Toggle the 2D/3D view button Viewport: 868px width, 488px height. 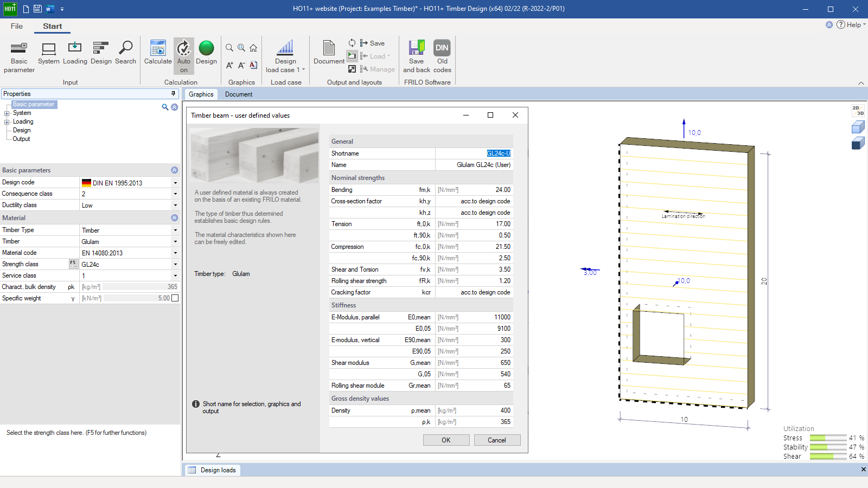(858, 111)
